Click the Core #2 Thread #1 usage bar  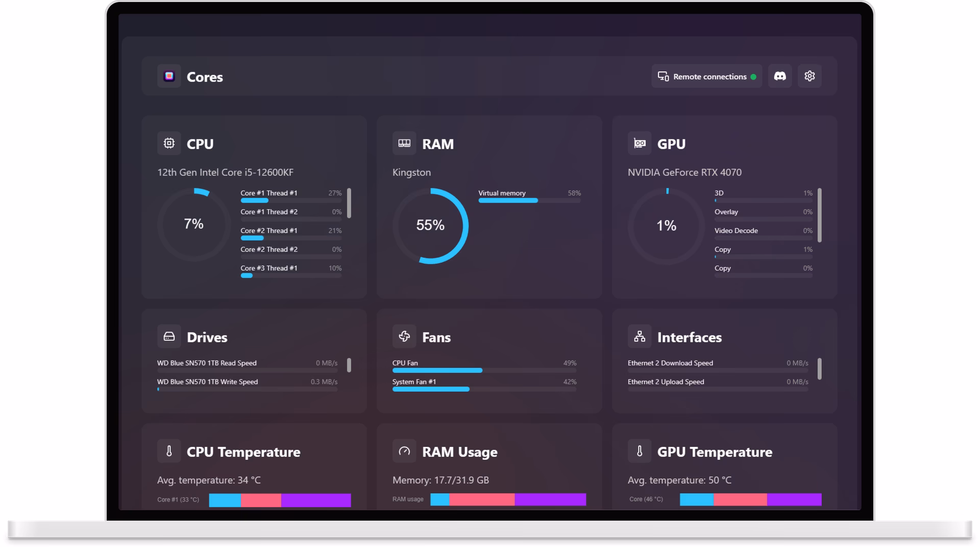coord(291,238)
